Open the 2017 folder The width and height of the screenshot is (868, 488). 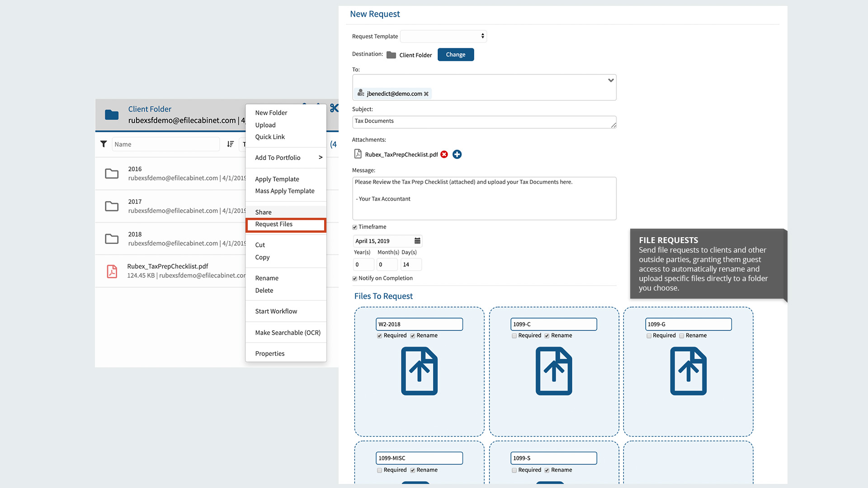click(x=135, y=202)
